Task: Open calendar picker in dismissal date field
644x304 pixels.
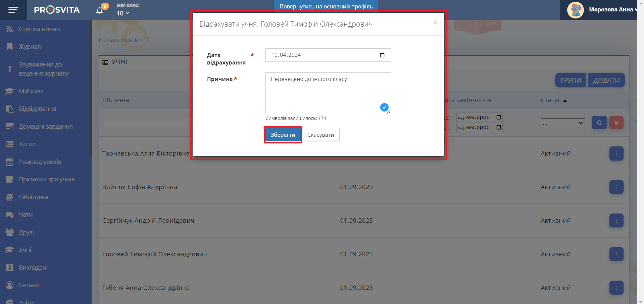Action: 382,55
